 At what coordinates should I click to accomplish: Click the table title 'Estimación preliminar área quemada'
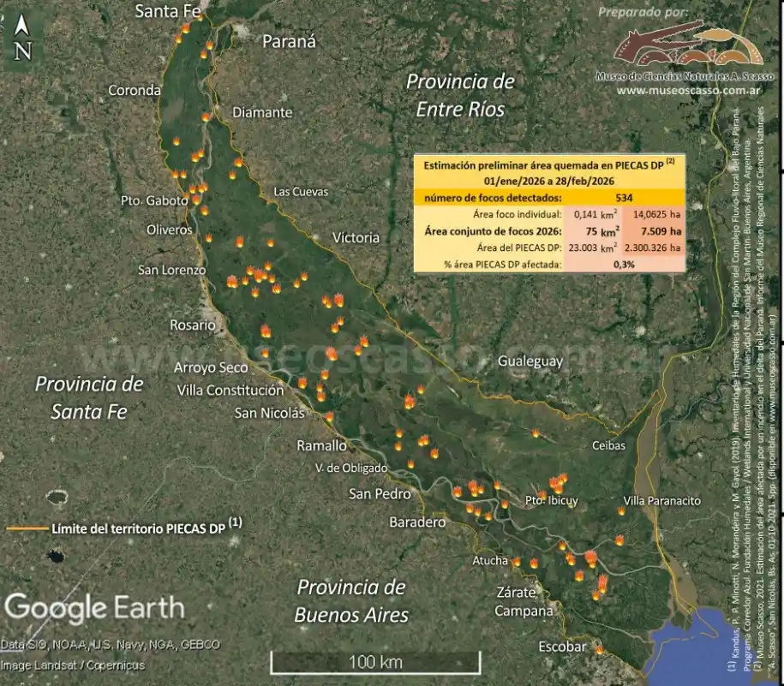(x=549, y=165)
